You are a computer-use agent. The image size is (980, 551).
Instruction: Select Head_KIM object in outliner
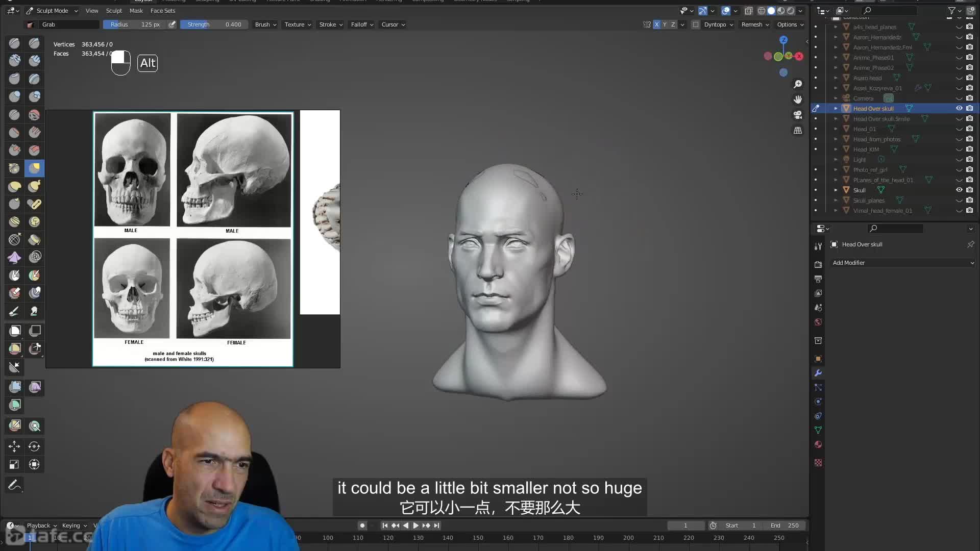pos(866,149)
